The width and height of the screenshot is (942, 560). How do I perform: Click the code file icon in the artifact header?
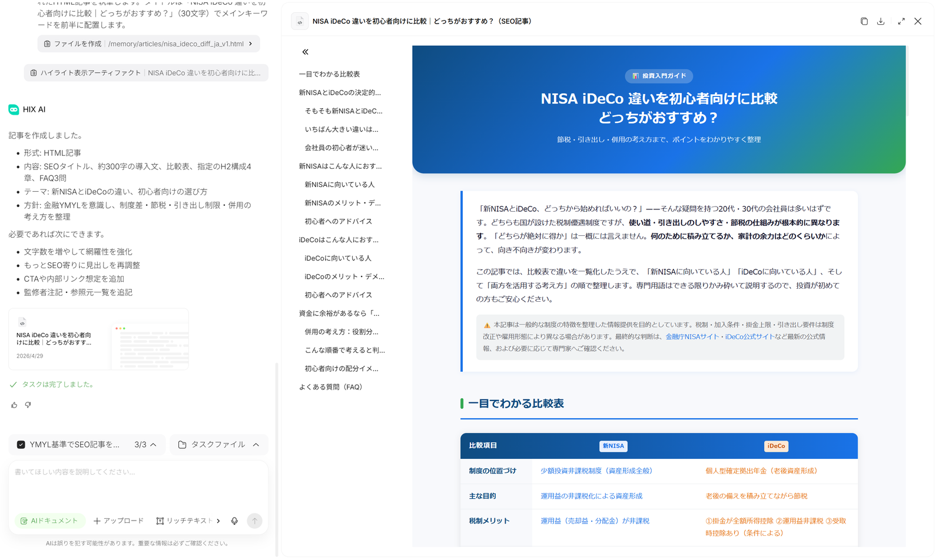(x=300, y=21)
